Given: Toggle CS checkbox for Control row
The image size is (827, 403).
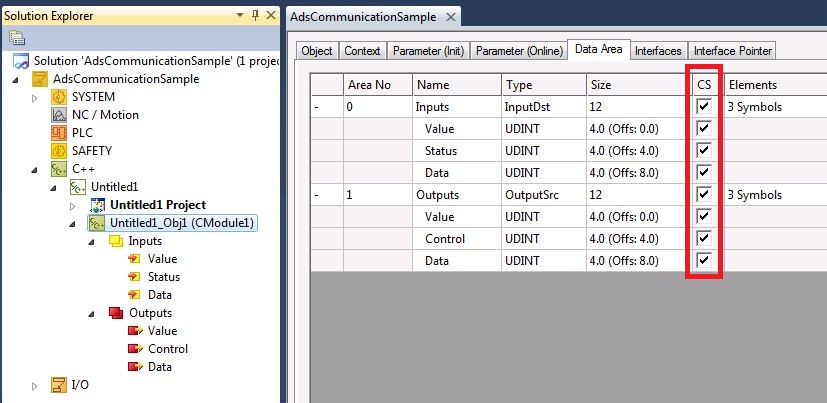Looking at the screenshot, I should tap(704, 238).
